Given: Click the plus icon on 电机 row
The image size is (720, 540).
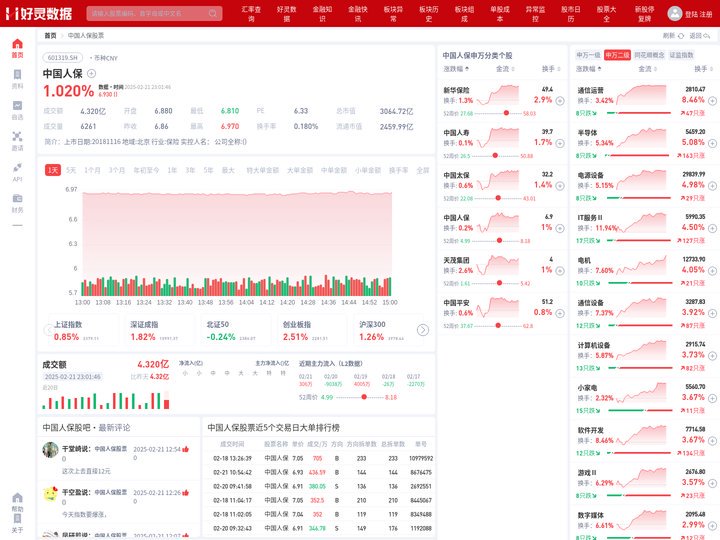Looking at the screenshot, I should point(712,271).
